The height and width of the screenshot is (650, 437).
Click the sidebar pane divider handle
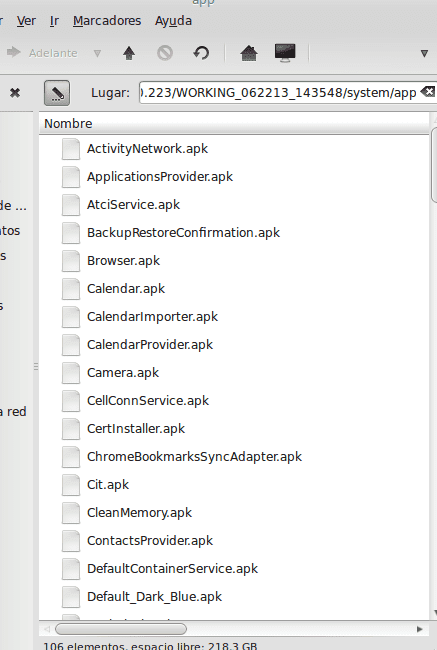click(36, 366)
